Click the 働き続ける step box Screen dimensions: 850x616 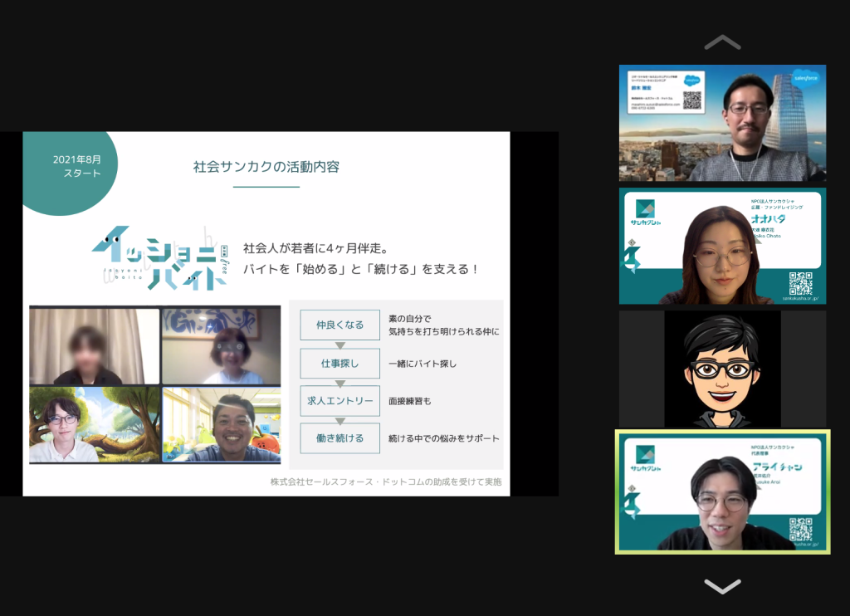point(340,438)
